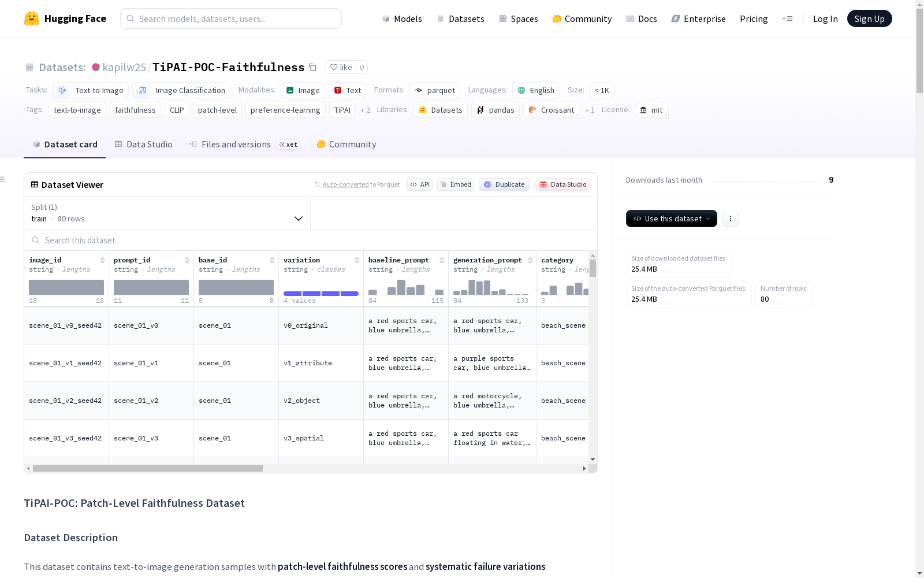Image resolution: width=924 pixels, height=578 pixels.
Task: Select the Text-to-Image task tag
Action: click(91, 90)
